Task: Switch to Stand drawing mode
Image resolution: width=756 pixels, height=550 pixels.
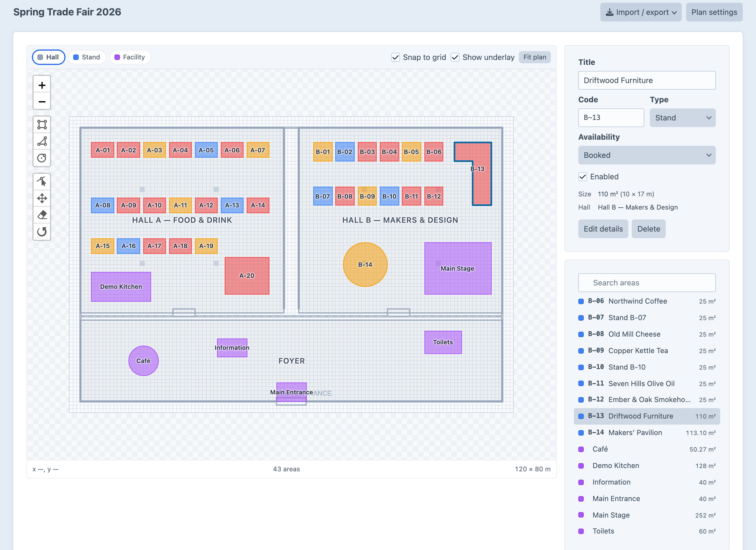Action: (87, 57)
